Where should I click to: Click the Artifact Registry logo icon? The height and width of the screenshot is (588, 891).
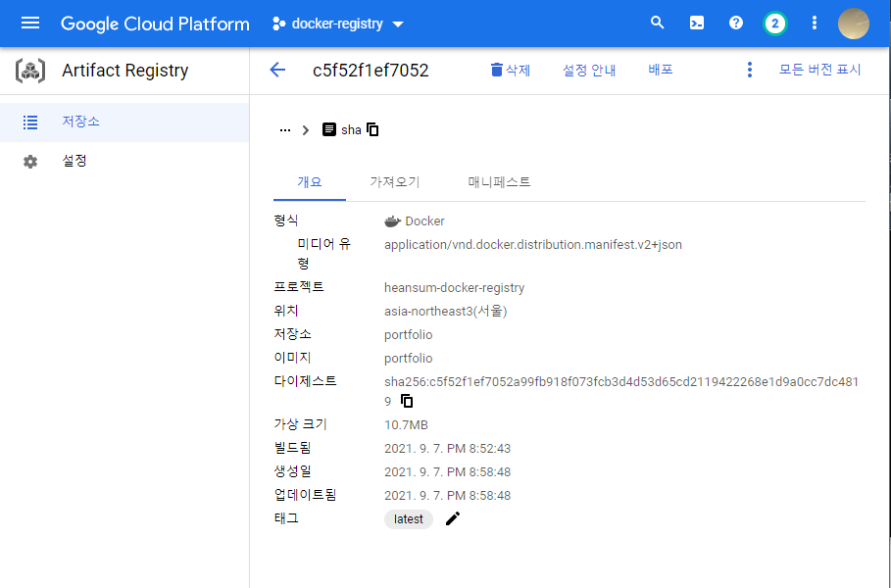(30, 71)
